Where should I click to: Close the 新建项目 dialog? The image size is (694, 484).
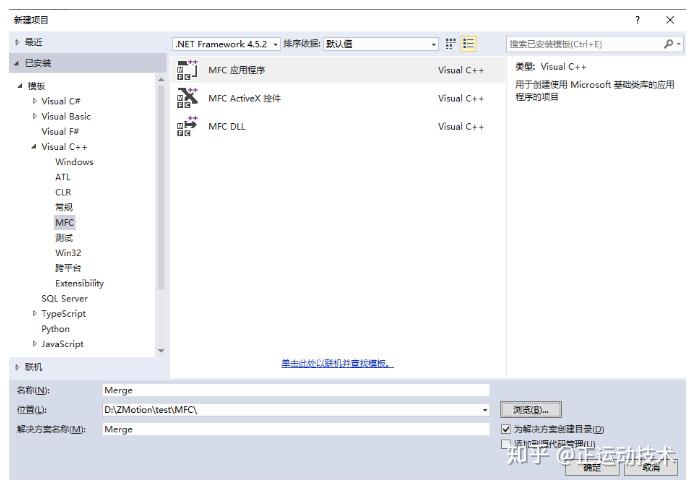click(670, 20)
